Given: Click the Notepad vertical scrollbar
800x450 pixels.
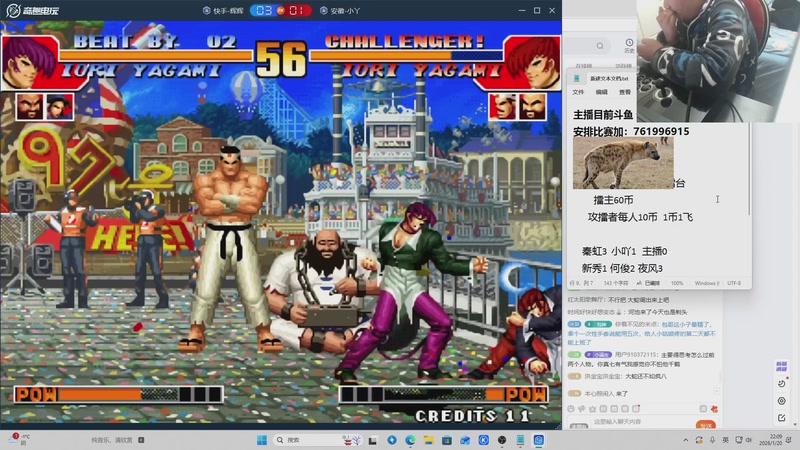Looking at the screenshot, I should coord(749,168).
